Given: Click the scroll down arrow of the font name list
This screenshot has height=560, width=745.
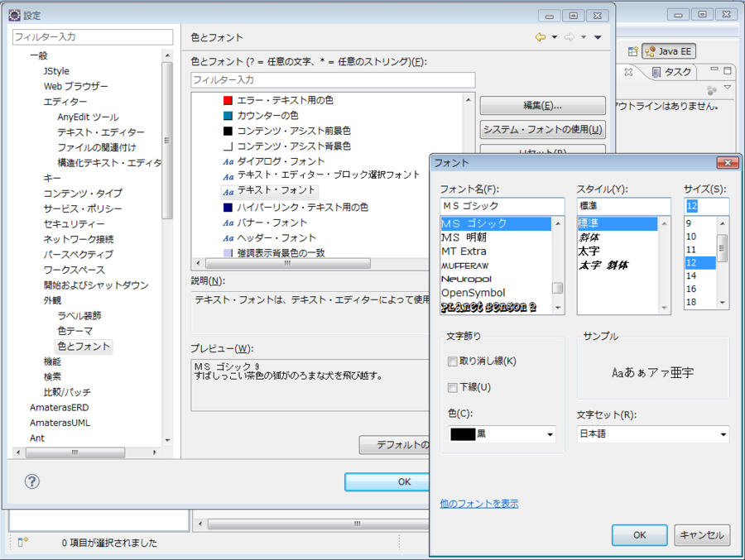Looking at the screenshot, I should pyautogui.click(x=558, y=308).
